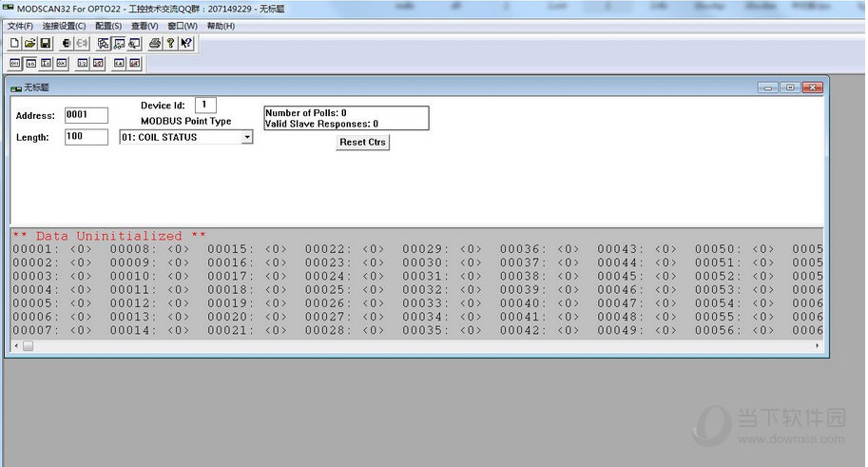Click the context help arrow icon
The image size is (868, 467).
pos(186,44)
